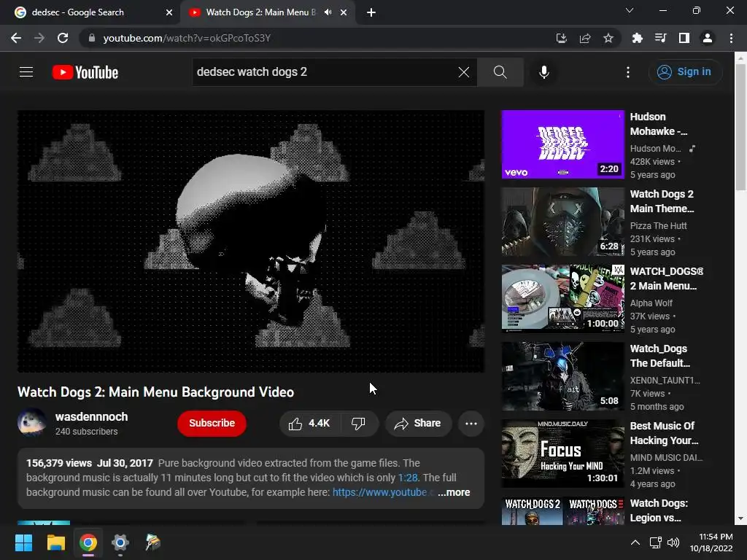Open Chrome extensions puzzle icon

[637, 38]
